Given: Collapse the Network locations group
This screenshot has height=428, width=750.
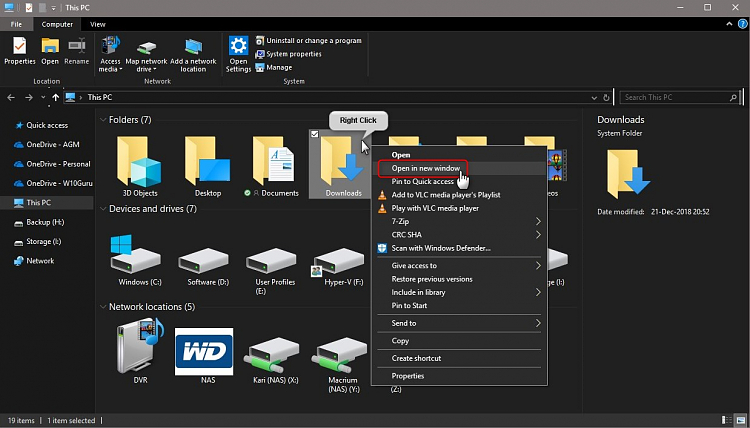Looking at the screenshot, I should click(103, 307).
